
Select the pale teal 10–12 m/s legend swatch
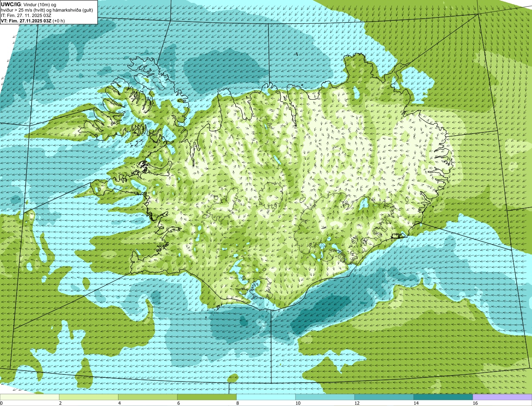325,397
